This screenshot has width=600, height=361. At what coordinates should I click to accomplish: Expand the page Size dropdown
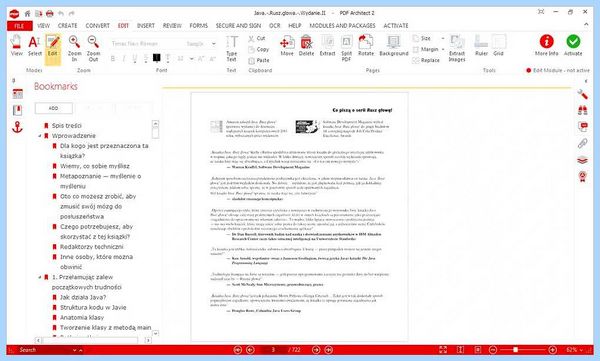click(x=443, y=38)
